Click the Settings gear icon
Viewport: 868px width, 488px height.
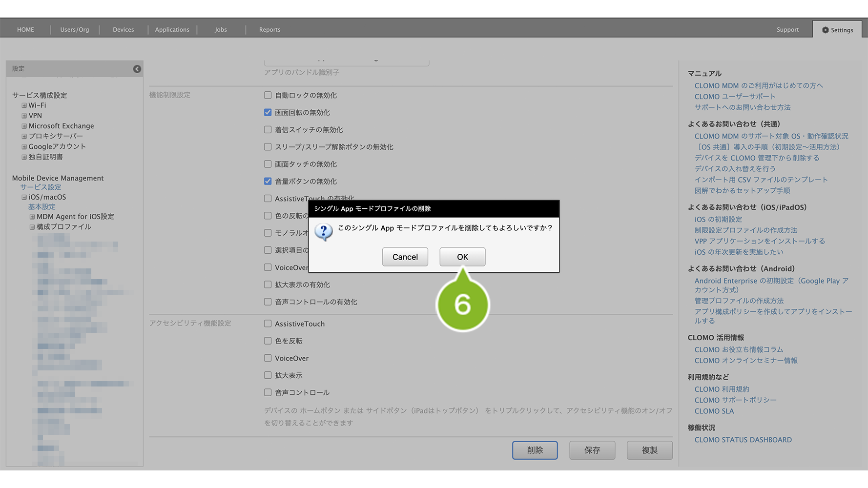pos(825,30)
